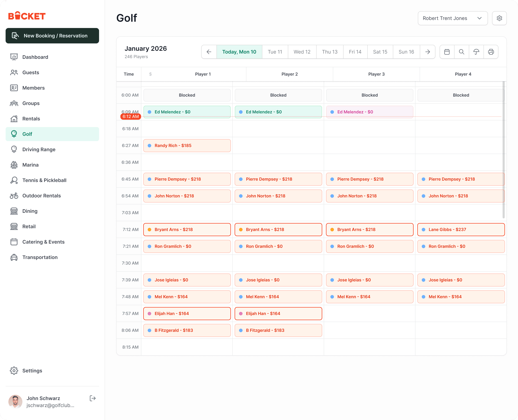The image size is (518, 420).
Task: Open Marina via the sailboat icon
Action: [14, 165]
